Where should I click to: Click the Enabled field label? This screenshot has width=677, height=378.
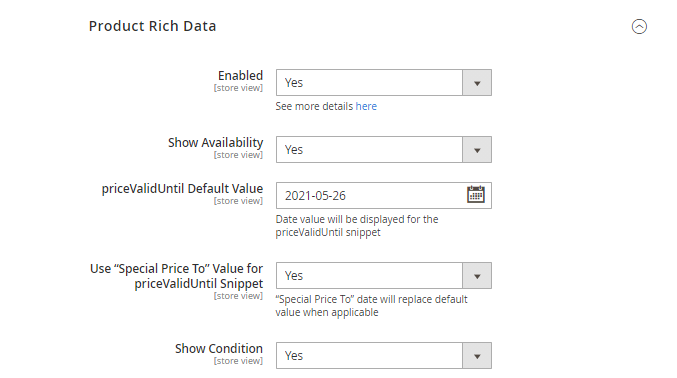(x=240, y=76)
